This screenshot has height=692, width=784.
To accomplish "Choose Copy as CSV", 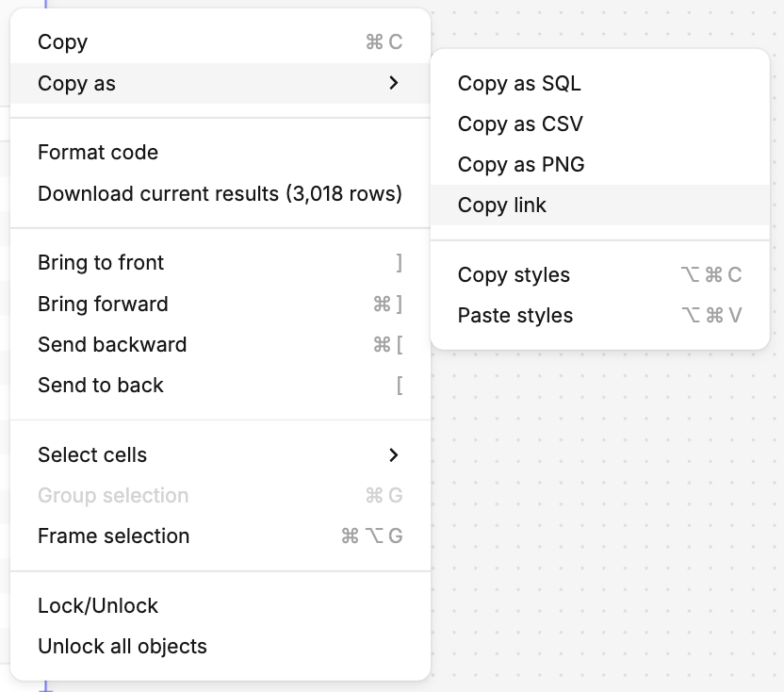I will coord(520,124).
